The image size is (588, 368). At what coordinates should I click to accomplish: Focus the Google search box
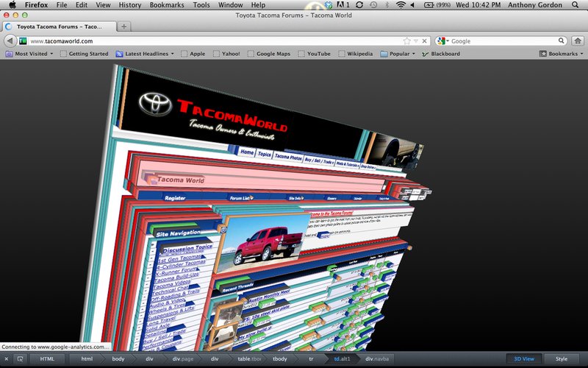503,41
